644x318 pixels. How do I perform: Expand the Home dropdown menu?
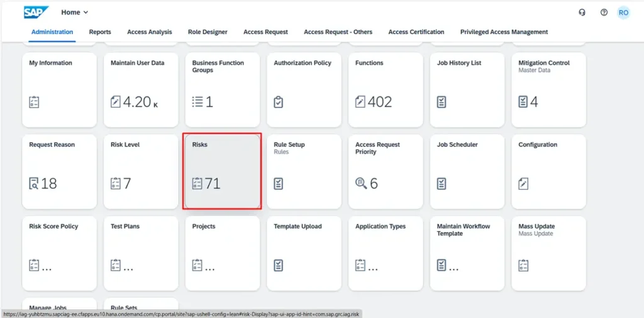[75, 13]
